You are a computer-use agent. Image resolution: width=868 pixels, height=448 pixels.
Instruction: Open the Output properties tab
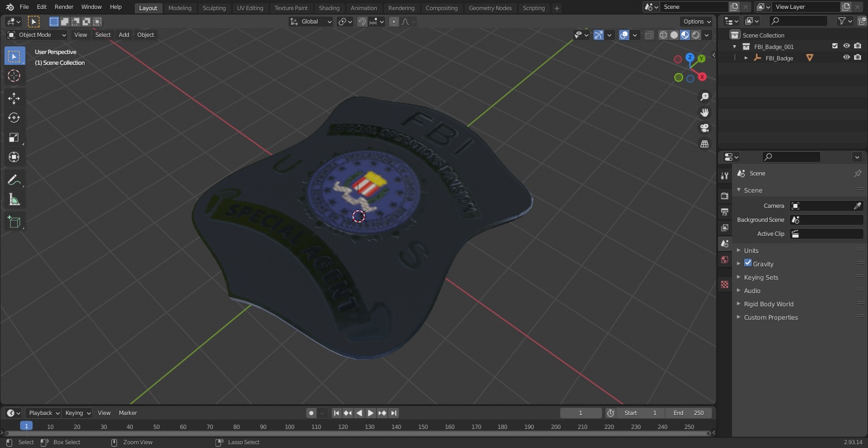[724, 212]
